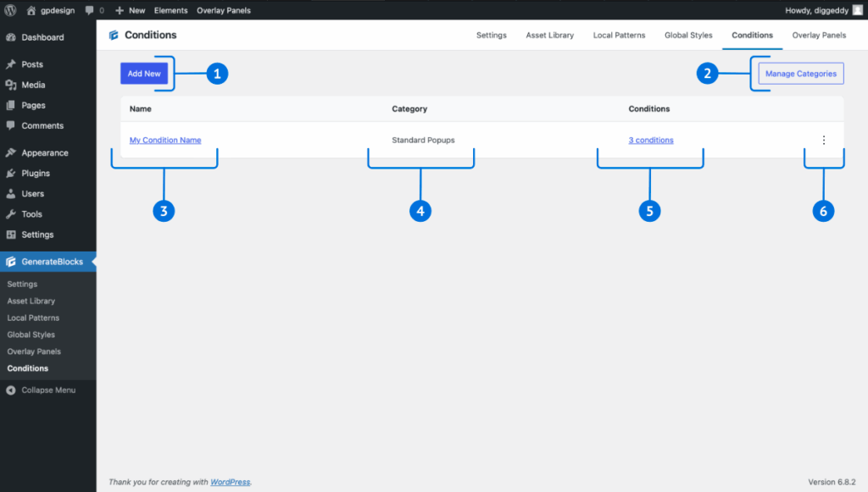Click the Posts pushpin icon
The image size is (868, 492).
[10, 64]
